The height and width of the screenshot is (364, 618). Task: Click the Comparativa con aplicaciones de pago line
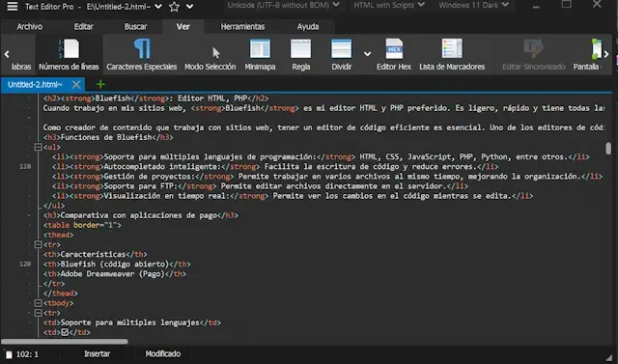(x=141, y=215)
